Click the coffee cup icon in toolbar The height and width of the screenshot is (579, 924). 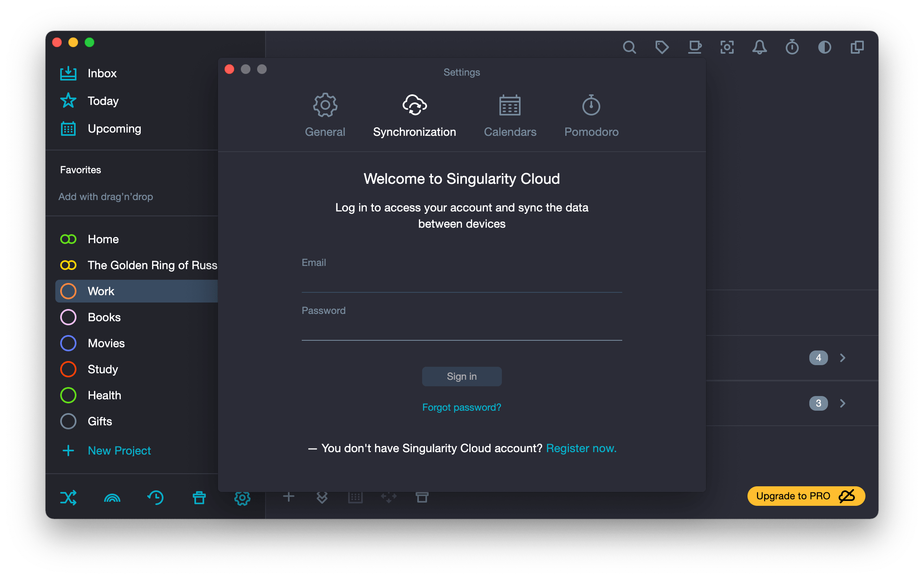click(695, 48)
